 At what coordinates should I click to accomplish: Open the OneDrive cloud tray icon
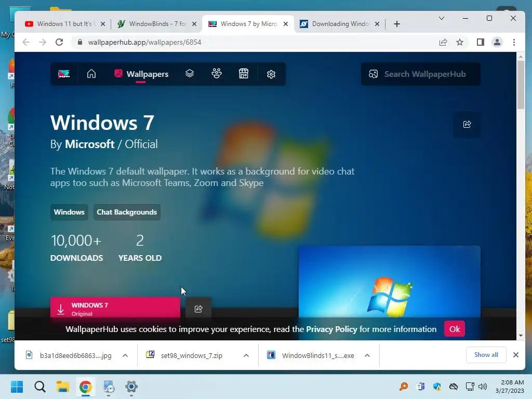tap(454, 387)
